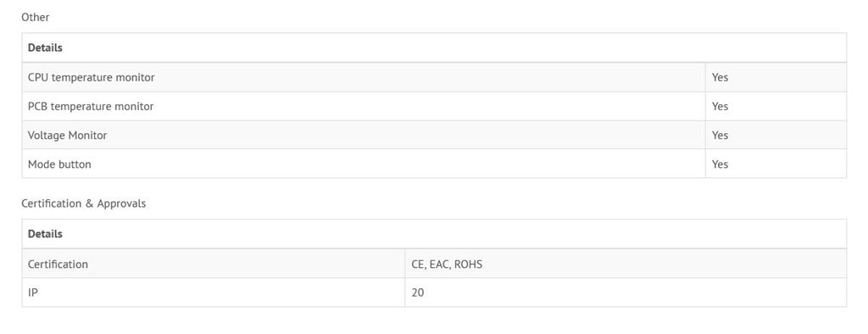Click the IP rating value 20

[x=418, y=292]
